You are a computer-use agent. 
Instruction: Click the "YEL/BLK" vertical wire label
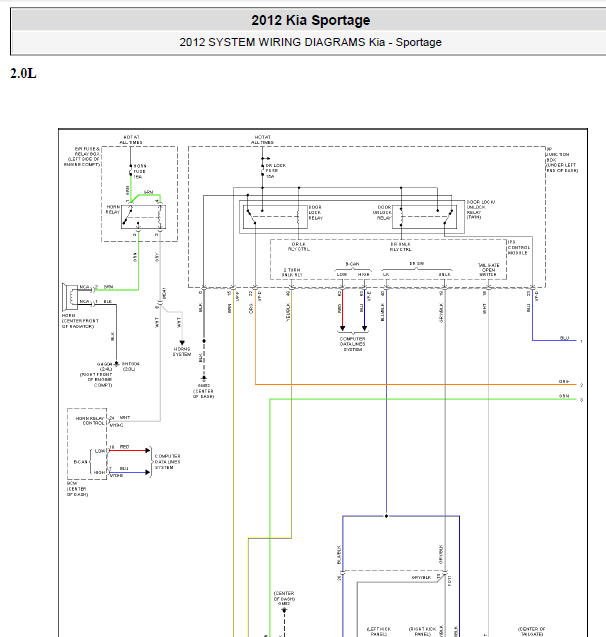[288, 312]
